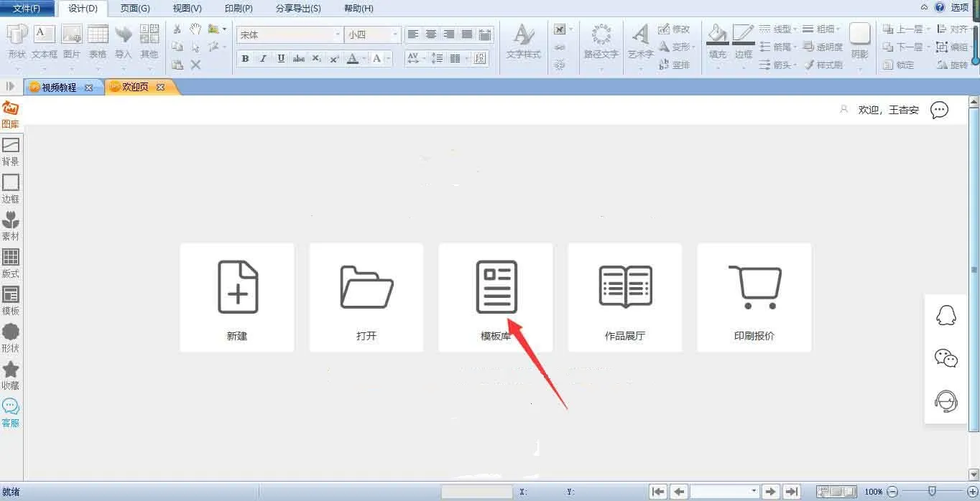980x501 pixels.
Task: Switch to the 分享导出(S) ribbon tab
Action: point(298,9)
